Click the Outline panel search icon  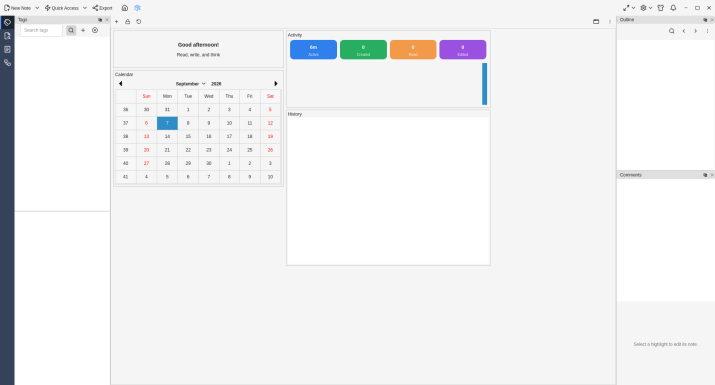[x=672, y=31]
